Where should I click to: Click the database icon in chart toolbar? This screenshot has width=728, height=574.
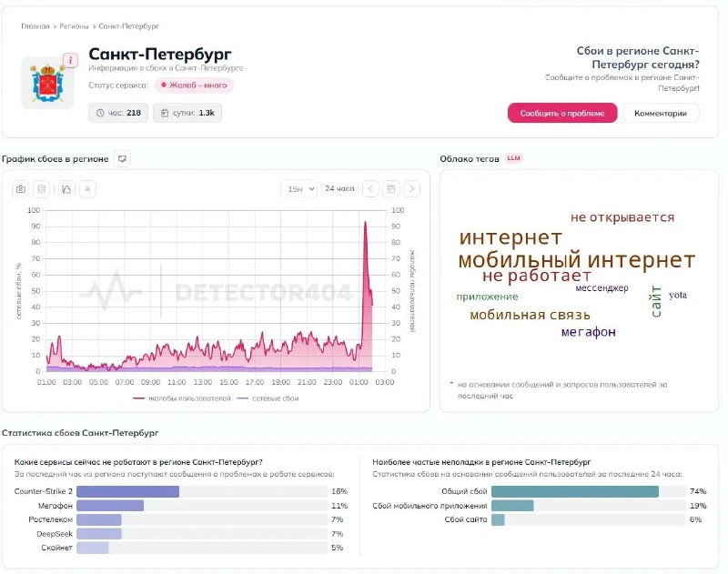point(41,189)
